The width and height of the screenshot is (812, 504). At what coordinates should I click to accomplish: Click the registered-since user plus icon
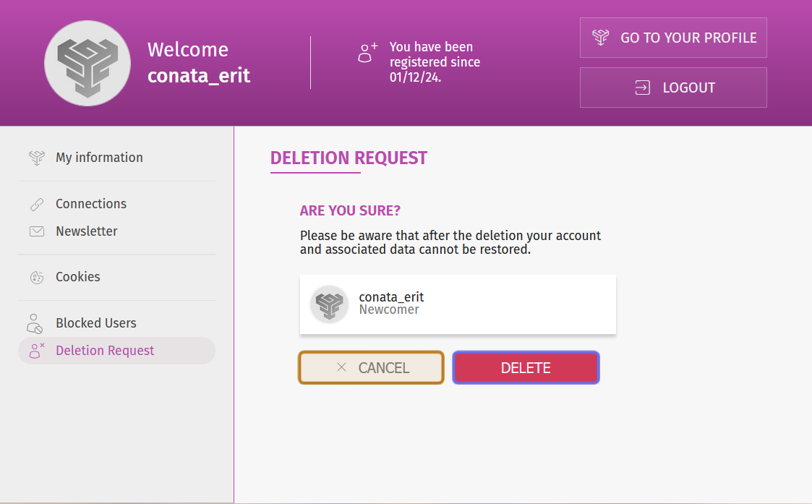coord(368,52)
